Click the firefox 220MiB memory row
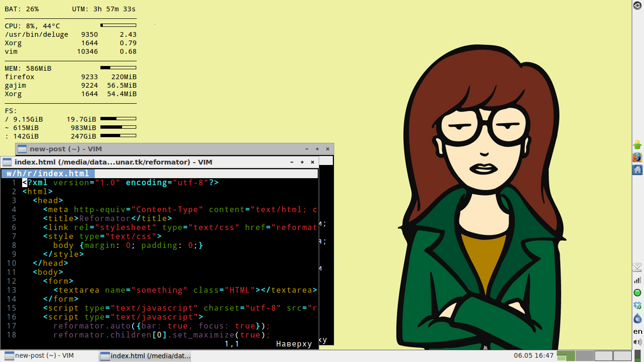This screenshot has height=362, width=644. pos(71,77)
